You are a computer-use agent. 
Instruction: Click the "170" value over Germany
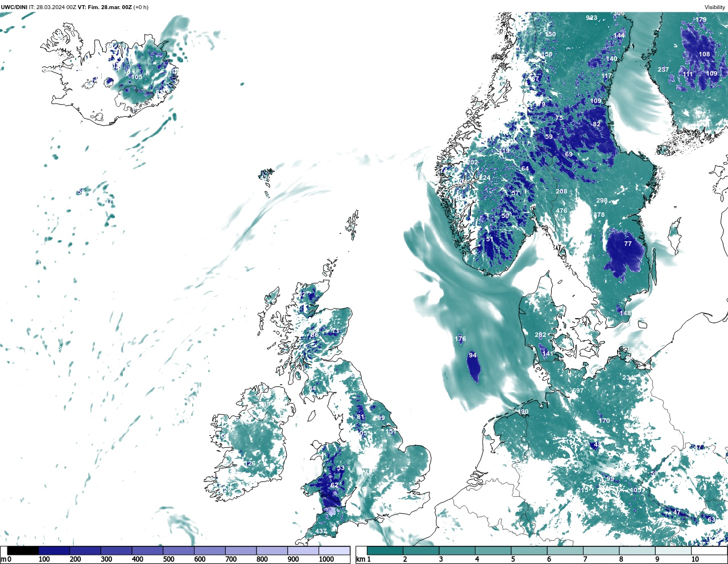pyautogui.click(x=604, y=421)
